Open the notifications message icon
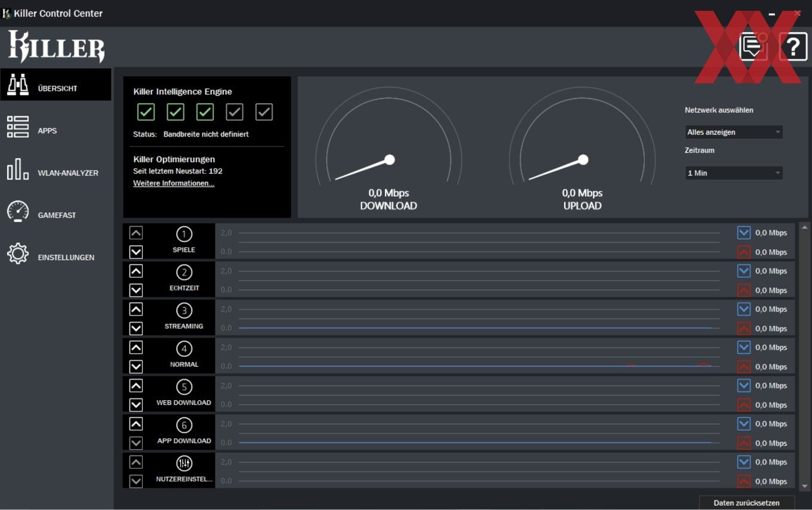Screen dimensions: 812x510 (753, 47)
